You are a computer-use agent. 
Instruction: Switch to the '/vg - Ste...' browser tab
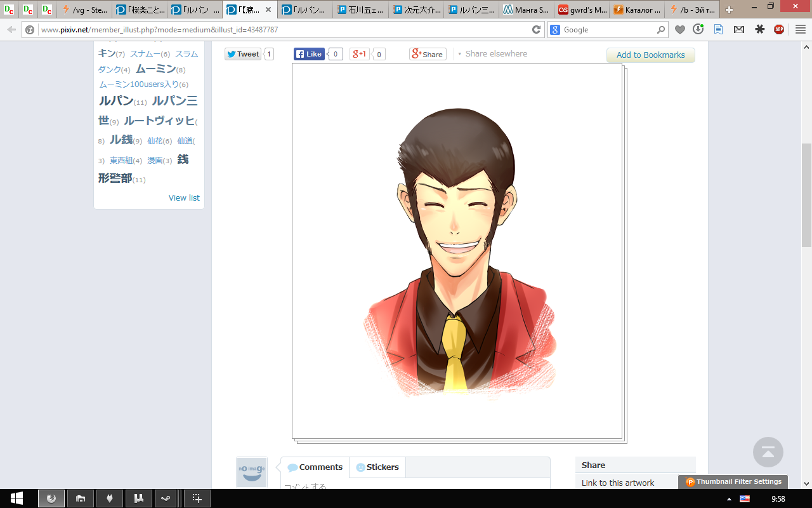pos(85,10)
